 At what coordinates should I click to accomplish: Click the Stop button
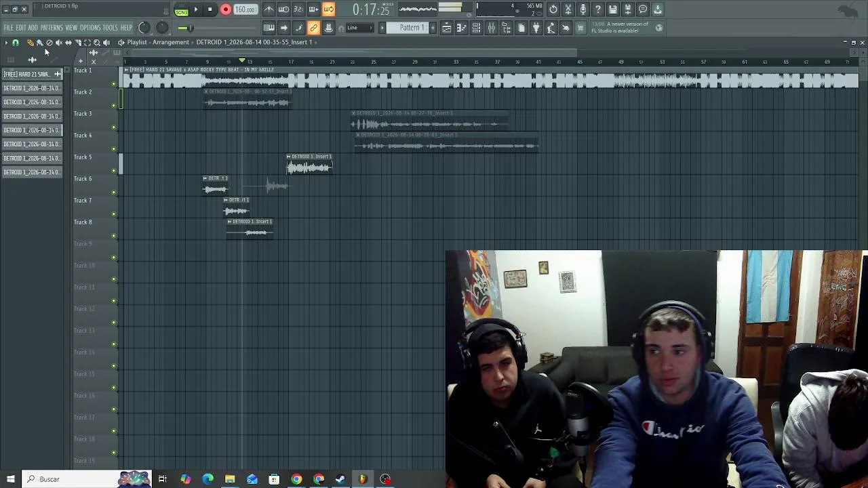210,9
